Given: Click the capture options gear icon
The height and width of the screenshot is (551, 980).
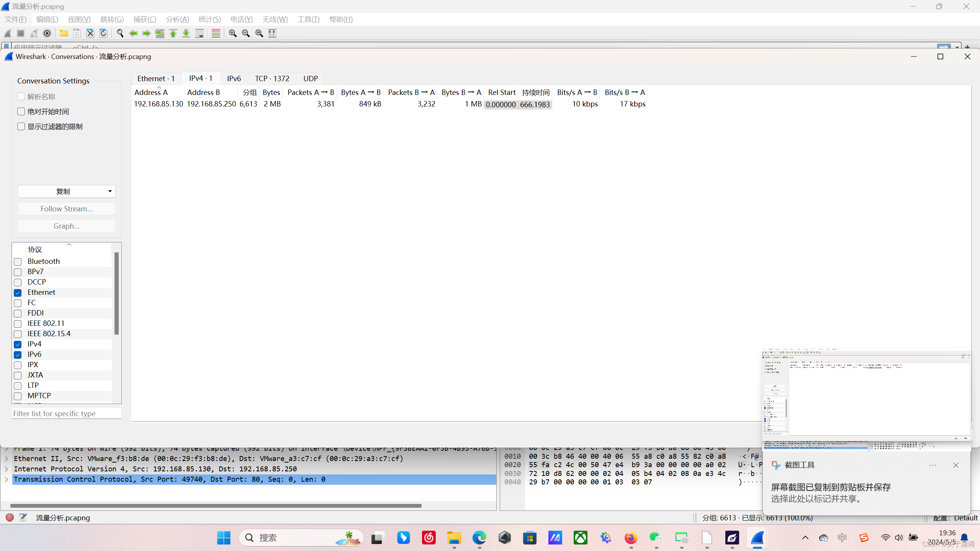Looking at the screenshot, I should (47, 33).
